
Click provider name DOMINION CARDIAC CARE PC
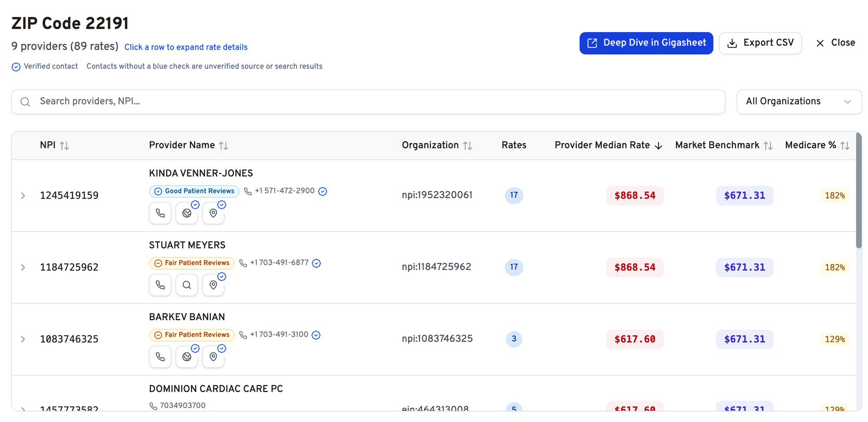[216, 389]
